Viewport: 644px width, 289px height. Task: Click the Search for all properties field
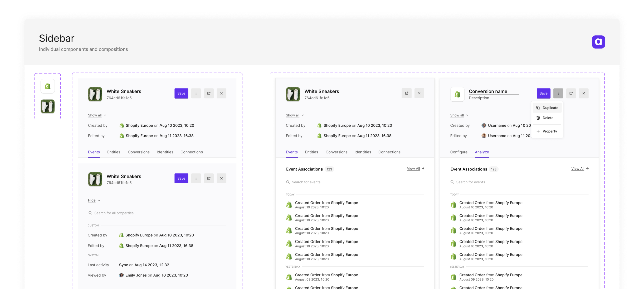tap(114, 213)
